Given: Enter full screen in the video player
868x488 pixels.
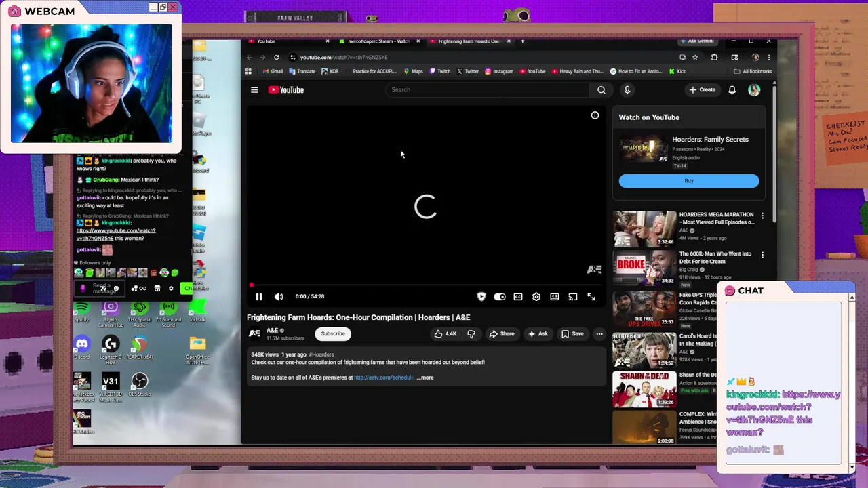Looking at the screenshot, I should [591, 296].
